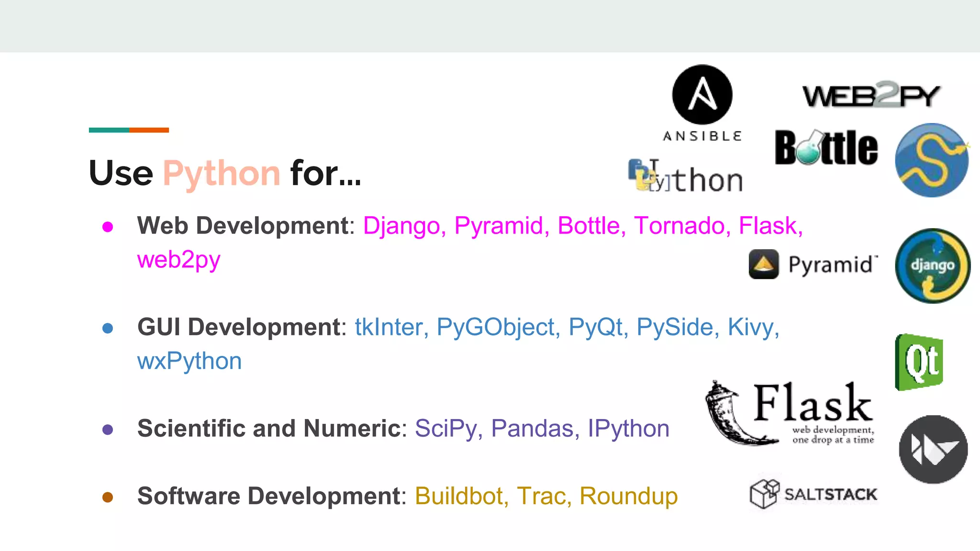
Task: Click the word "Pandas,"
Action: (535, 429)
